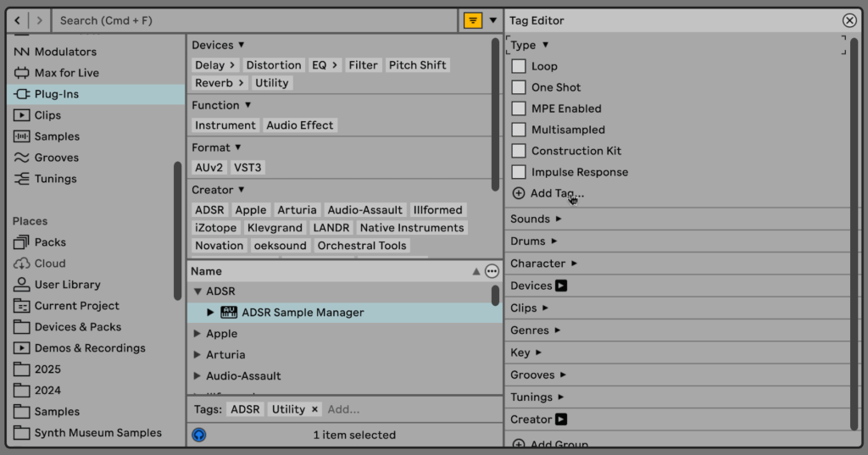Filter by the EQ tag

click(325, 64)
